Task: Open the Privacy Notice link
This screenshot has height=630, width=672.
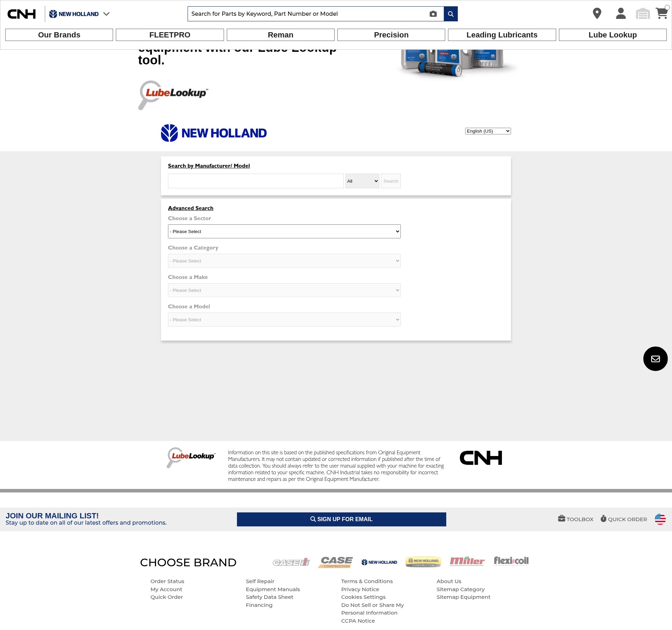Action: [x=360, y=589]
